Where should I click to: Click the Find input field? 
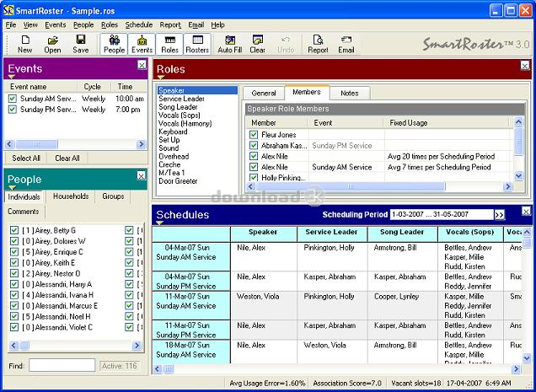click(62, 365)
